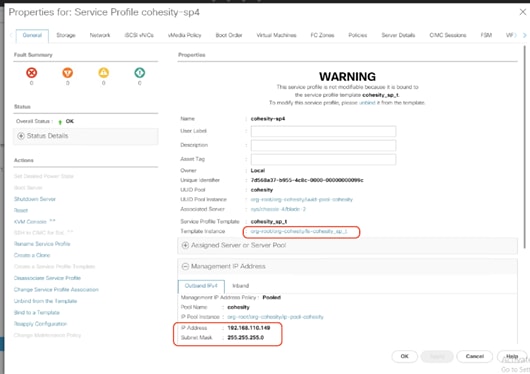Select the Inband tab
The width and height of the screenshot is (530, 374).
coord(241,286)
